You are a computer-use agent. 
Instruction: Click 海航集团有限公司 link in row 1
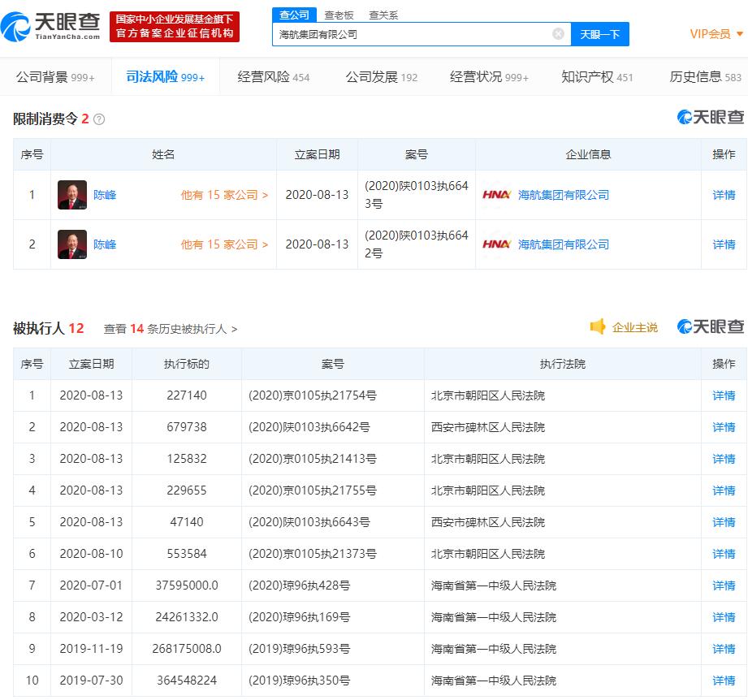pyautogui.click(x=563, y=195)
